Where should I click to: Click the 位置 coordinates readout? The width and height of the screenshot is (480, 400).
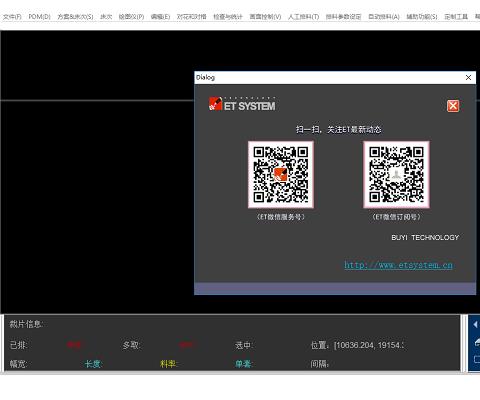click(x=357, y=345)
